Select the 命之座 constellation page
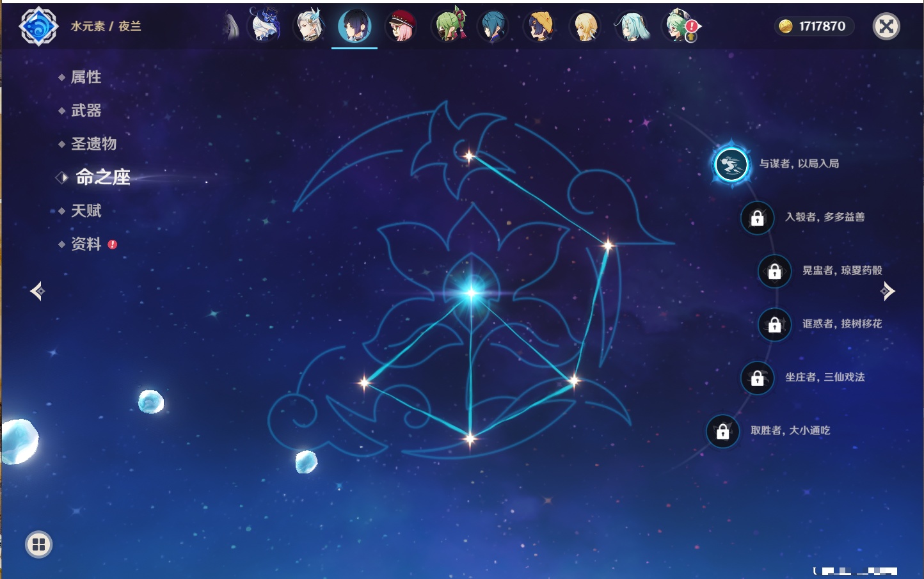This screenshot has height=579, width=924. coord(103,177)
